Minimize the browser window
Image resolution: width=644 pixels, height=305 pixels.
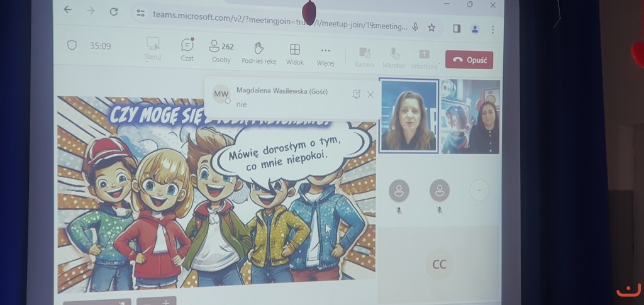(x=447, y=4)
